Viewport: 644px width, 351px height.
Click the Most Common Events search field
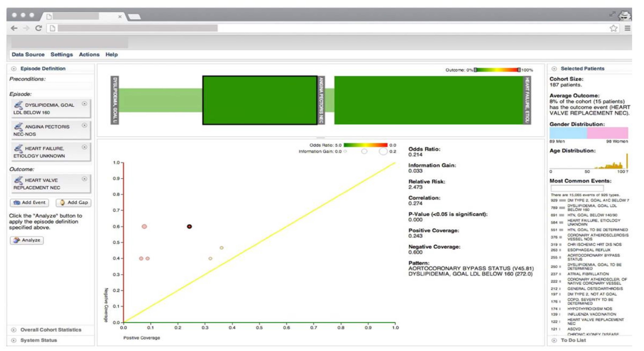tap(577, 188)
